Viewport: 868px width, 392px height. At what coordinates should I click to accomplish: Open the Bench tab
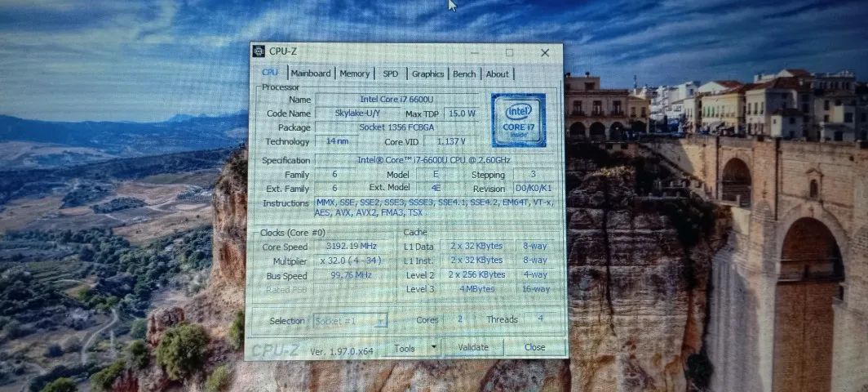464,73
